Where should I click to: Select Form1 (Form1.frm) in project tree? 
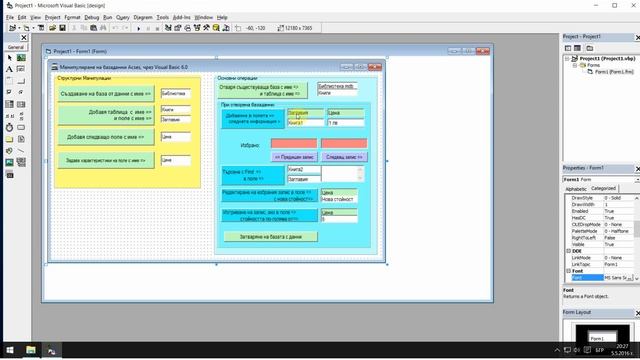(614, 72)
